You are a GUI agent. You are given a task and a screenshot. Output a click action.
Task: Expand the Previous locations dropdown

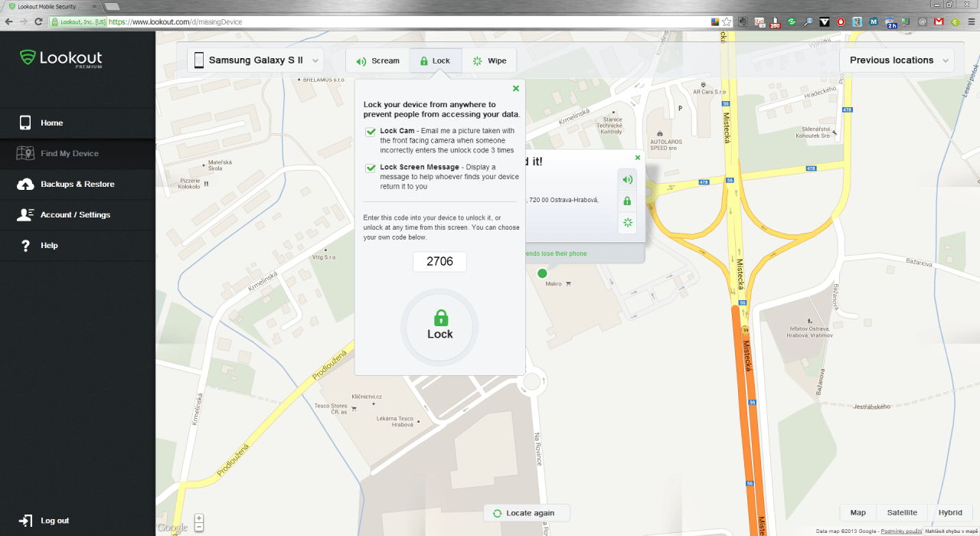coord(897,60)
